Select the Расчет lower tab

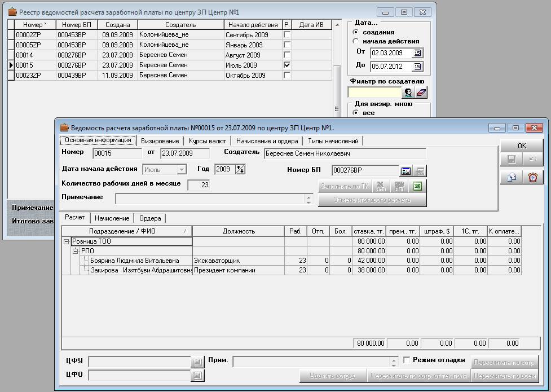(x=75, y=217)
